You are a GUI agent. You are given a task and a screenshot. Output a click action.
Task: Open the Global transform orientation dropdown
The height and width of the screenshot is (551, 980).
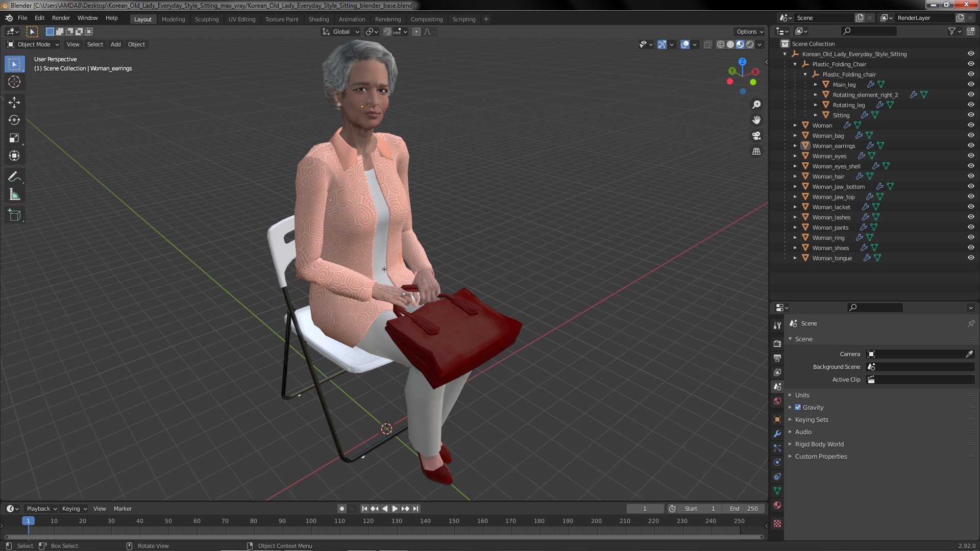pos(341,32)
